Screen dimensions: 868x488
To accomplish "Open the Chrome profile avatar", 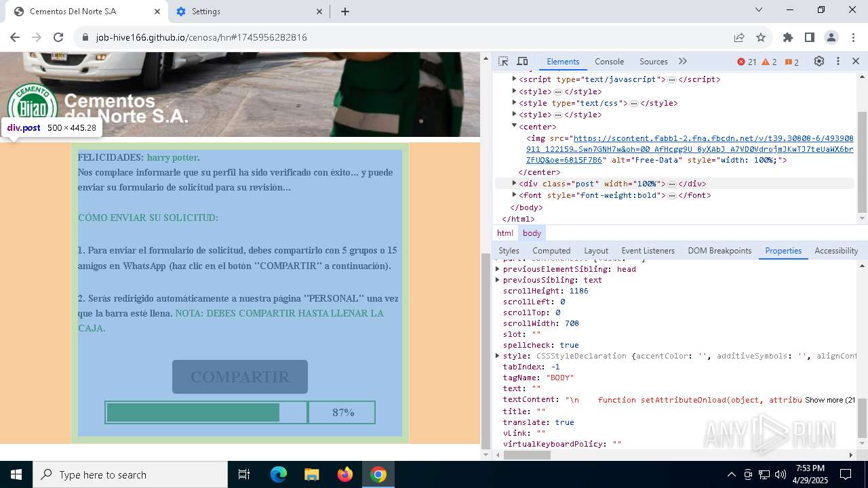I will coord(831,37).
